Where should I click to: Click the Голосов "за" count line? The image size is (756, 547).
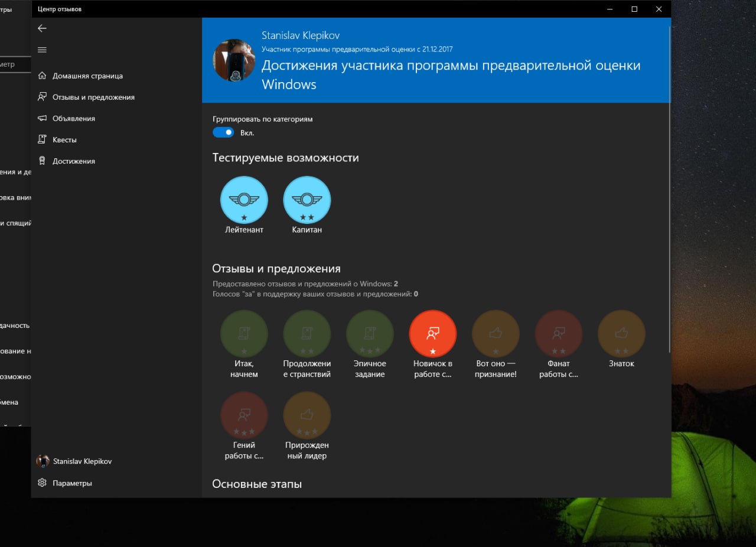pyautogui.click(x=315, y=294)
